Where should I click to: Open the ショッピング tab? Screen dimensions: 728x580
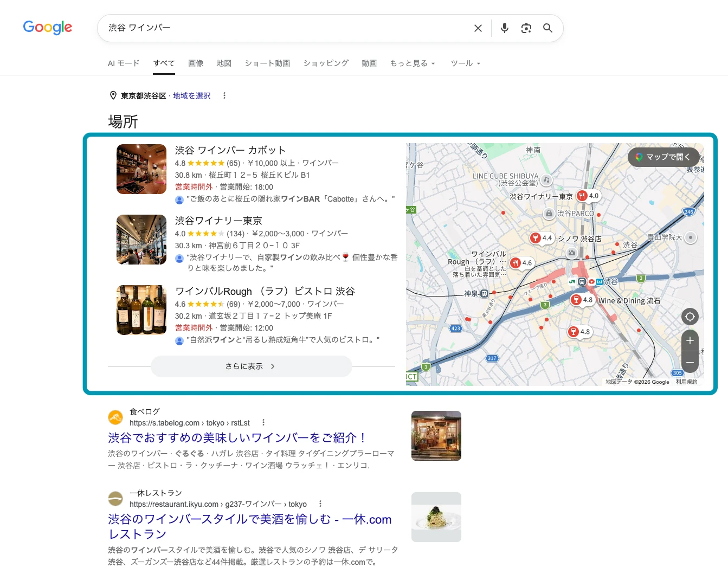pos(326,63)
